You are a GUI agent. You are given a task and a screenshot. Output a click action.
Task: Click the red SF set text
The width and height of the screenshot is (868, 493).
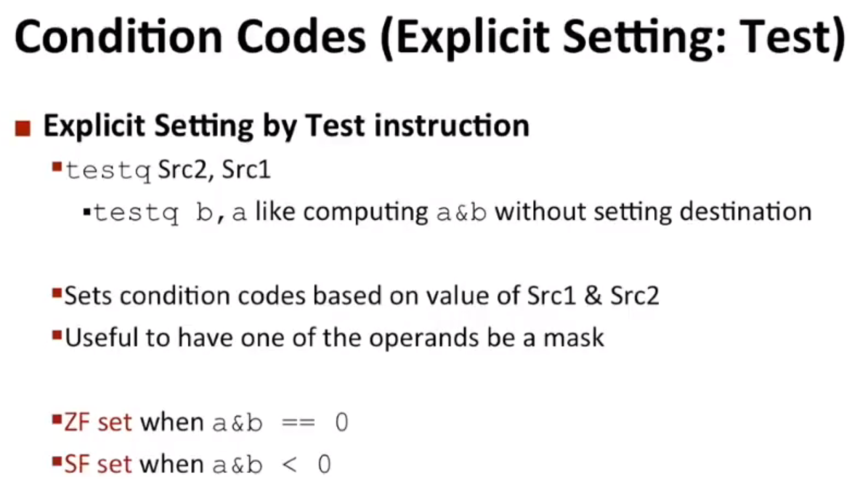[x=98, y=464]
